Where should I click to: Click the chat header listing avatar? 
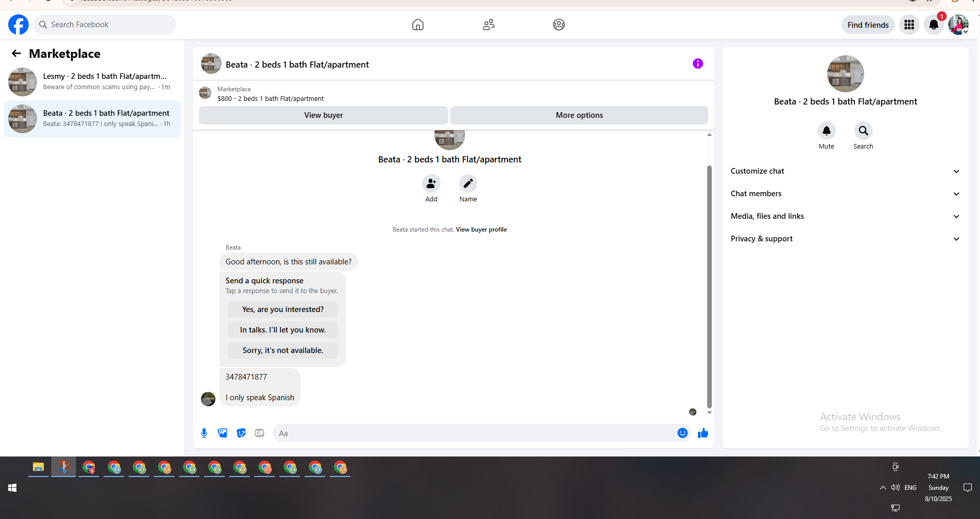(211, 64)
